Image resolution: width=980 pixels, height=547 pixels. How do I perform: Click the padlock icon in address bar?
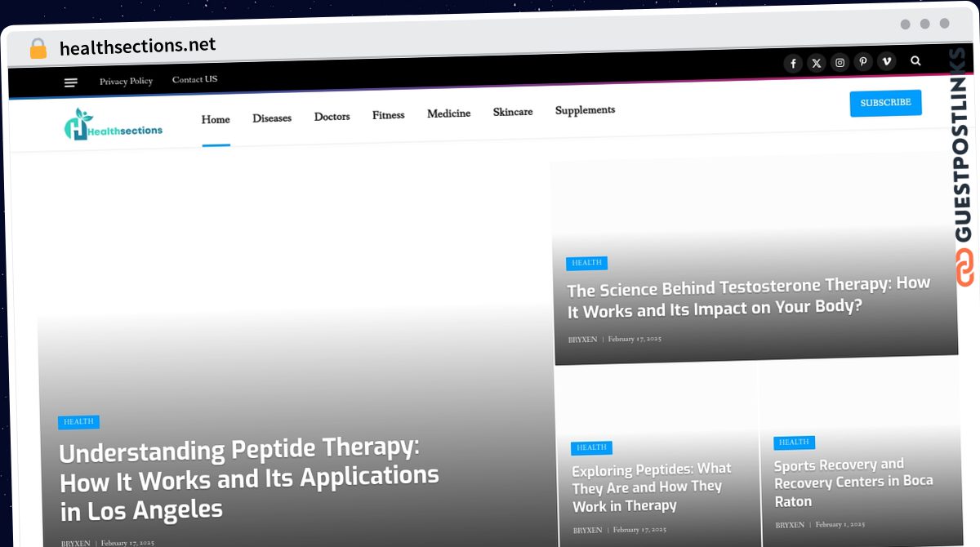(38, 48)
